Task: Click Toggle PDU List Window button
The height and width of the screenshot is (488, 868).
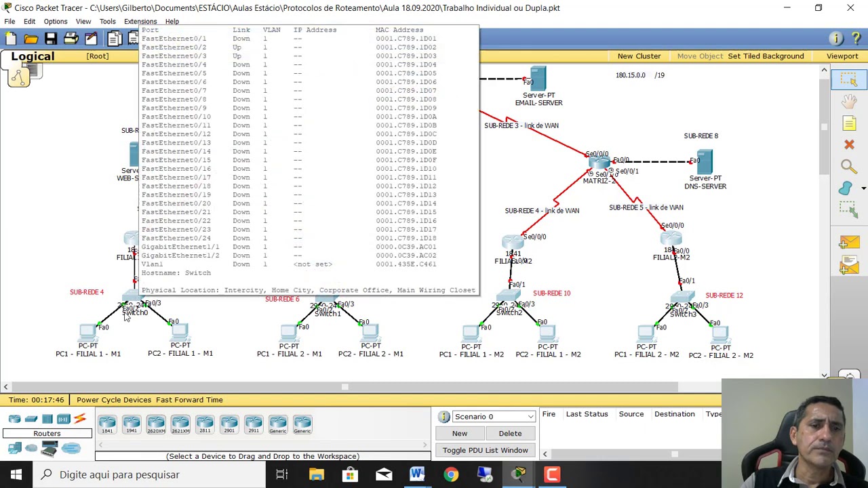Action: 485,450
